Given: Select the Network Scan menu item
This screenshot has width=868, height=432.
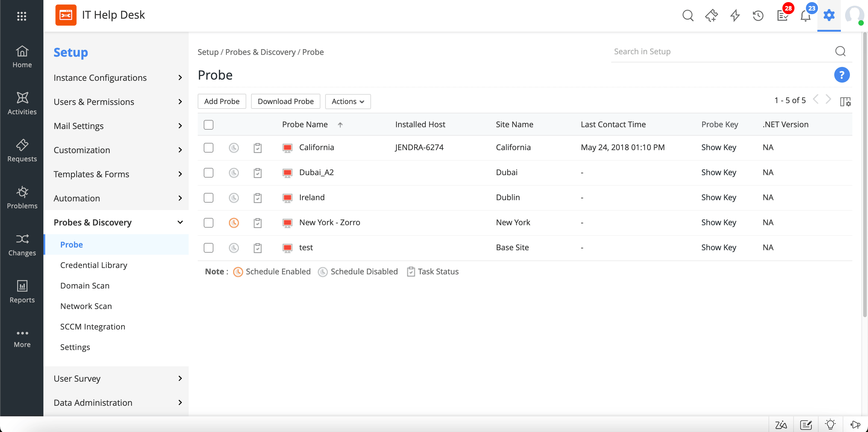Looking at the screenshot, I should 86,306.
